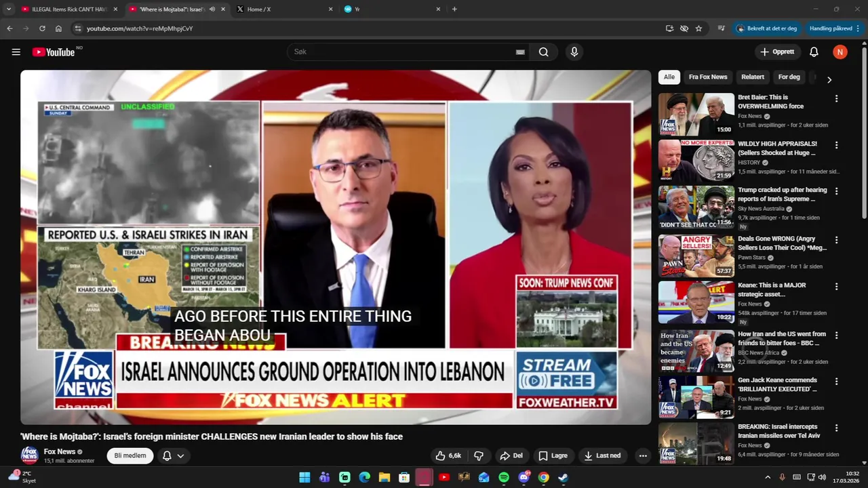The image size is (868, 488).
Task: Mute the 'Where is Mojtaba?' tab audio
Action: 212,9
